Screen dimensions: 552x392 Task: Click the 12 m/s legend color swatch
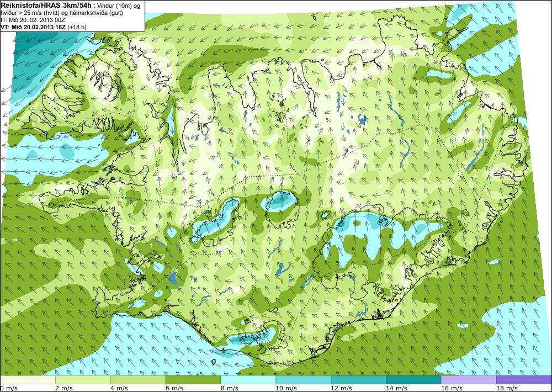pyautogui.click(x=358, y=380)
